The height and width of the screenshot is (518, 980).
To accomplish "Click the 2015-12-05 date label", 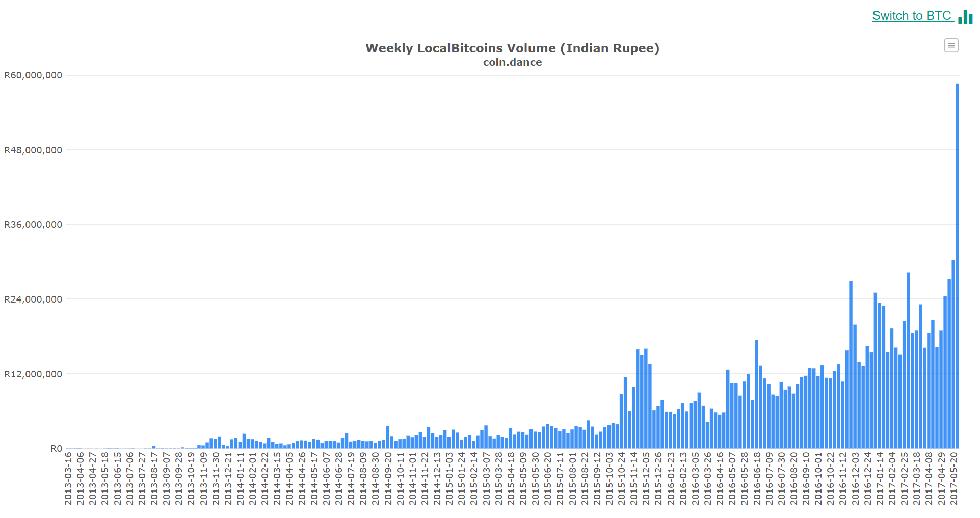I will click(647, 479).
